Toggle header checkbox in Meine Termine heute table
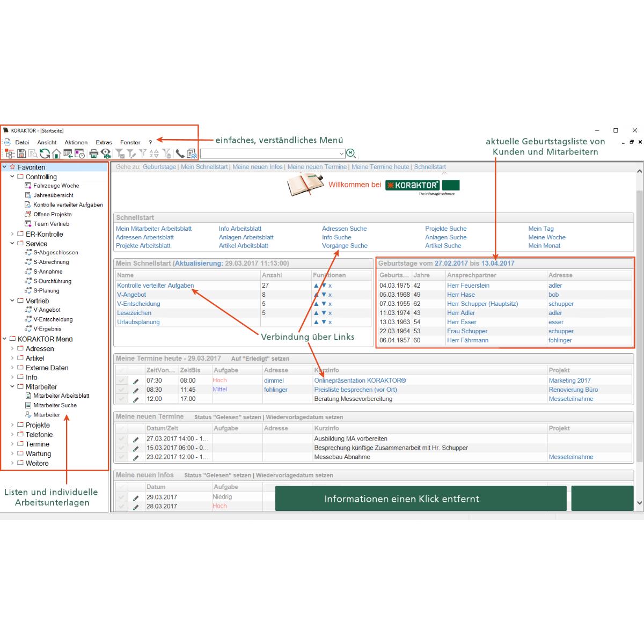The height and width of the screenshot is (644, 644). pos(121,370)
